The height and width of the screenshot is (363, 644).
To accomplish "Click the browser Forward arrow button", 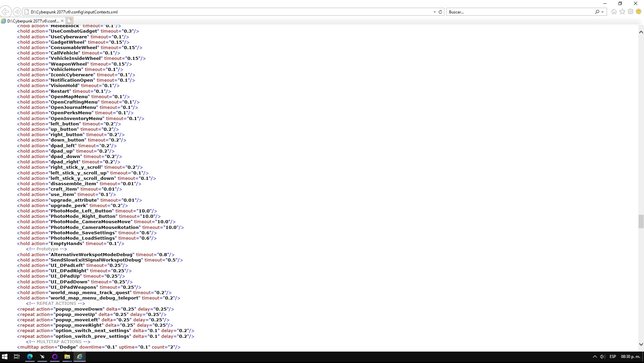I will coord(17,12).
